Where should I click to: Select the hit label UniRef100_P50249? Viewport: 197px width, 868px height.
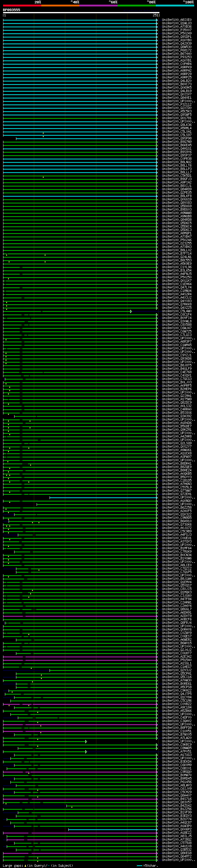(x=177, y=33)
